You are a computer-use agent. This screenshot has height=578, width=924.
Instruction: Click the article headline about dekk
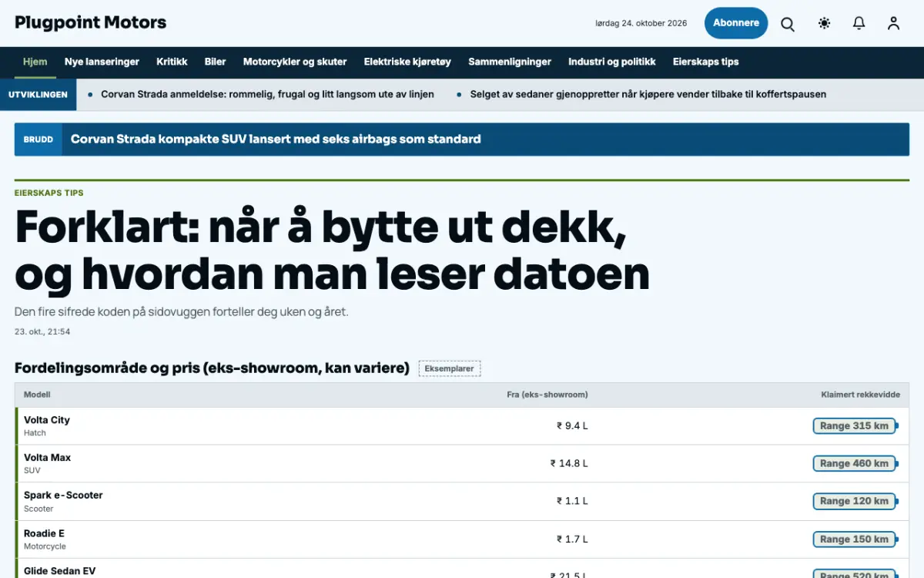tap(332, 250)
